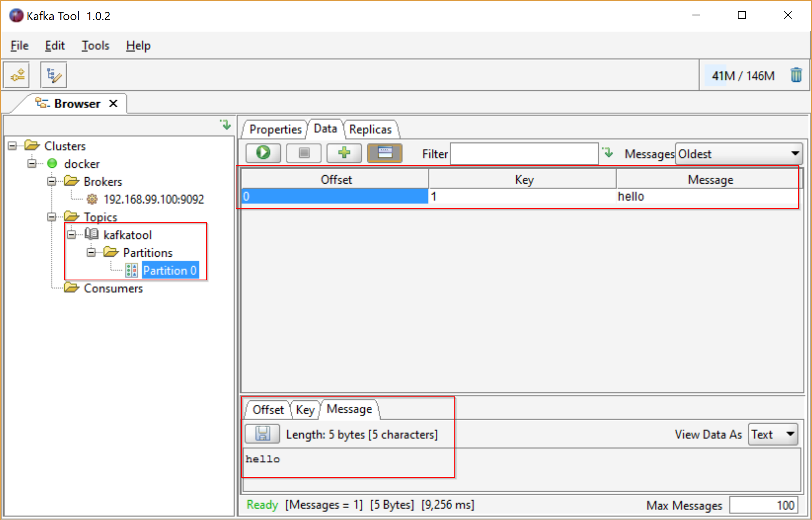This screenshot has width=812, height=520.
Task: Click the hello message cell in the table
Action: [709, 196]
